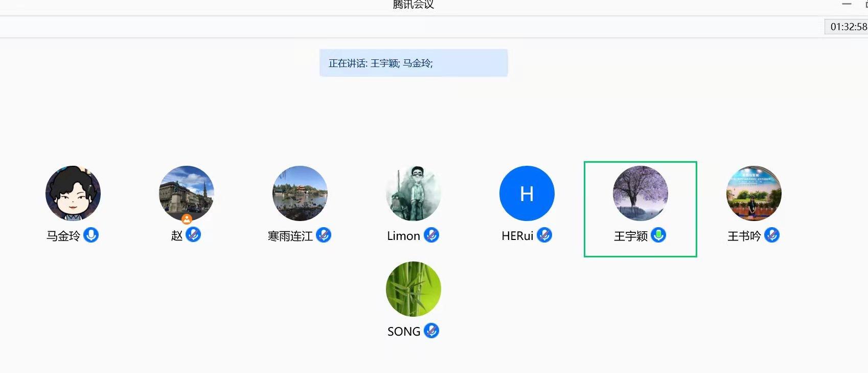Click the muted microphone icon for 王书吟
Screen dimensions: 868x373
coord(772,235)
